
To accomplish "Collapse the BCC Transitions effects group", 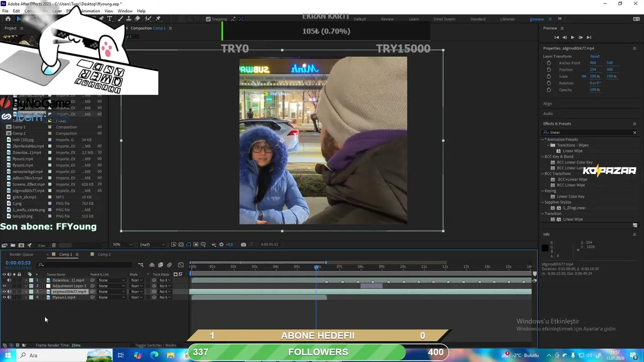I will point(543,173).
